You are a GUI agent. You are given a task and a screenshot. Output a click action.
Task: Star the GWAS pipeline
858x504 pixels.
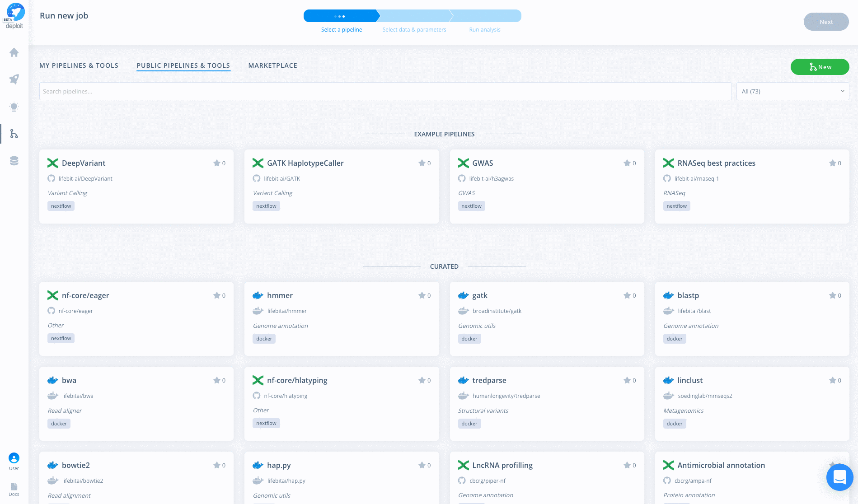pyautogui.click(x=627, y=163)
